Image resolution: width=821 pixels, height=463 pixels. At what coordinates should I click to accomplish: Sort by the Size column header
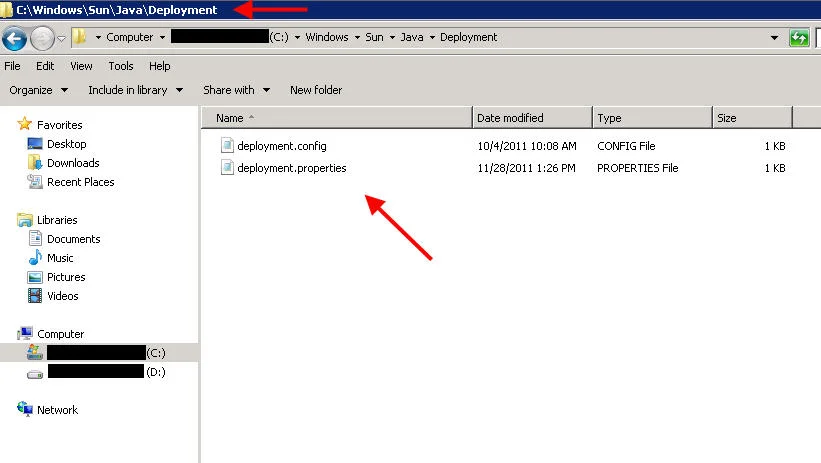click(752, 118)
